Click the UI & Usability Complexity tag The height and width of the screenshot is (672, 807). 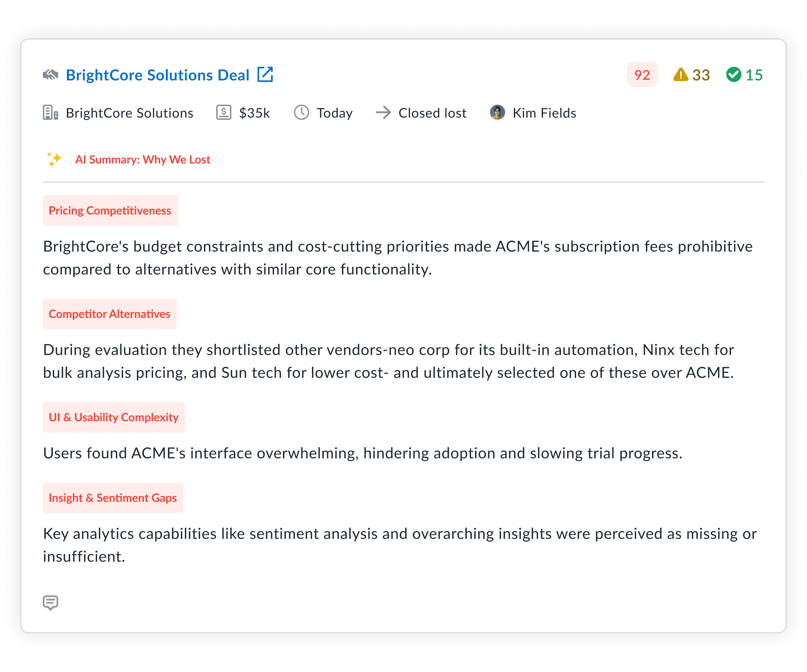pos(114,417)
